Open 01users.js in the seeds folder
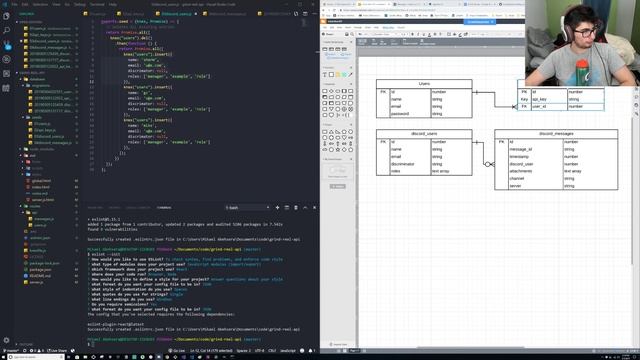This screenshot has width=640, height=360. point(42,124)
